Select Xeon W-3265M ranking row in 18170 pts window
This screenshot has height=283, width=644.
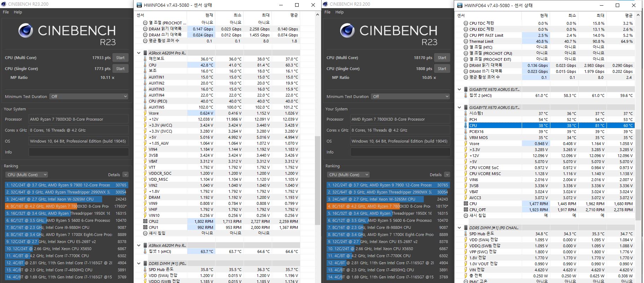tap(388, 199)
